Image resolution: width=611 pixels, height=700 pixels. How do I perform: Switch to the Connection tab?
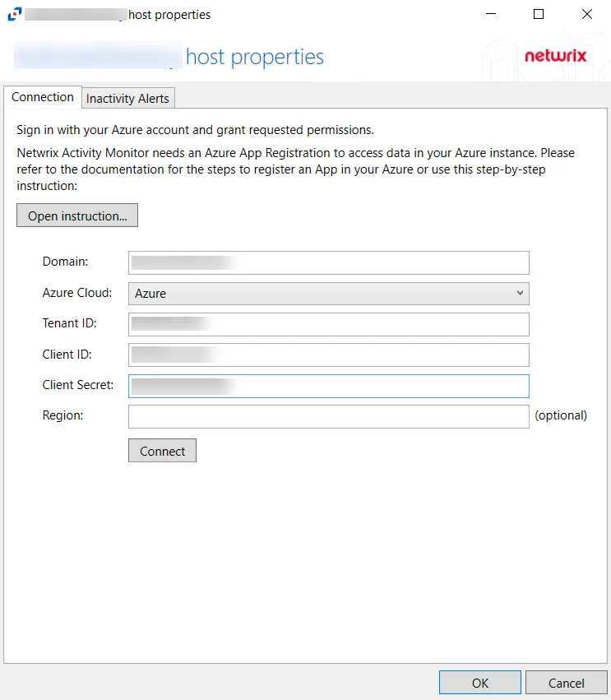tap(43, 97)
